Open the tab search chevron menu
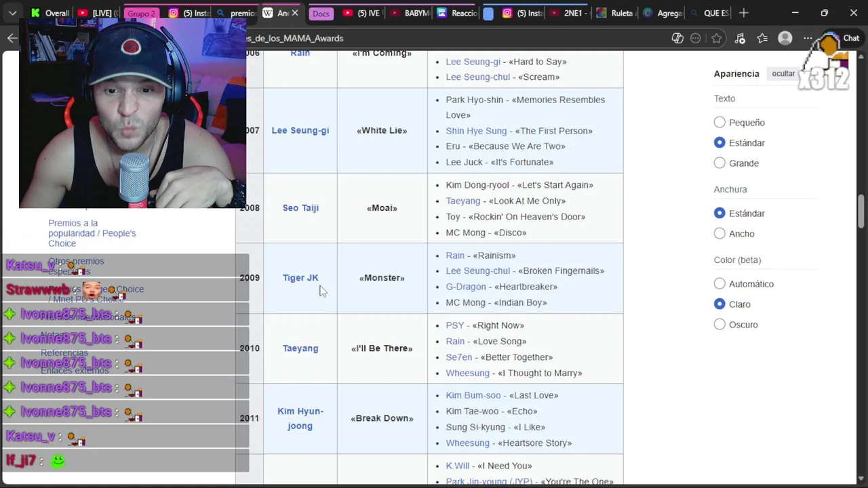Viewport: 868px width, 488px height. click(x=13, y=13)
